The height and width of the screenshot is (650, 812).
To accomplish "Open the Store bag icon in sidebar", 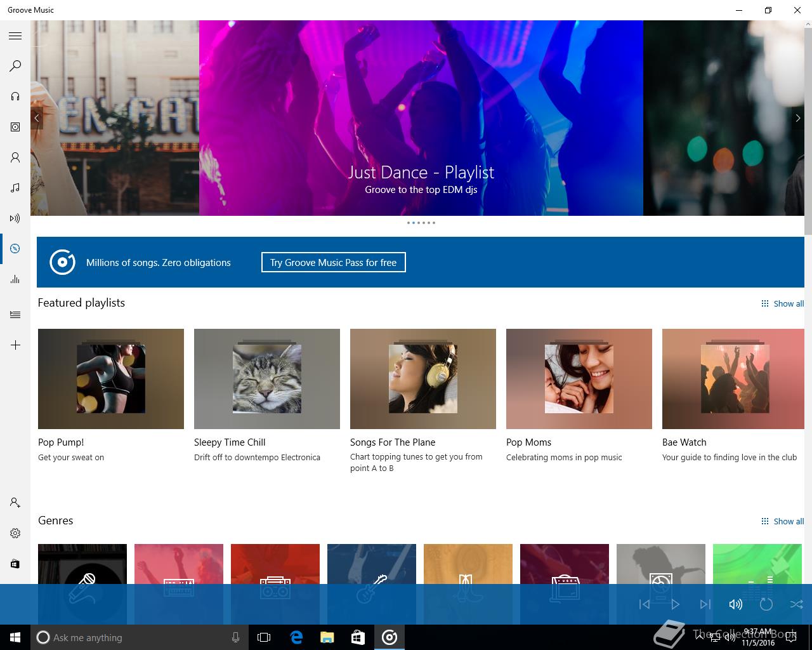I will point(15,564).
